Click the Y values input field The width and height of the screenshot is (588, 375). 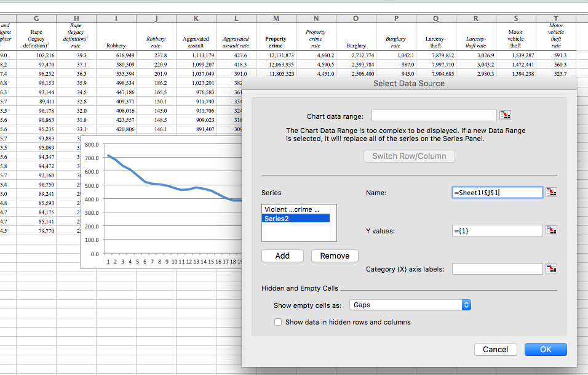pos(496,231)
